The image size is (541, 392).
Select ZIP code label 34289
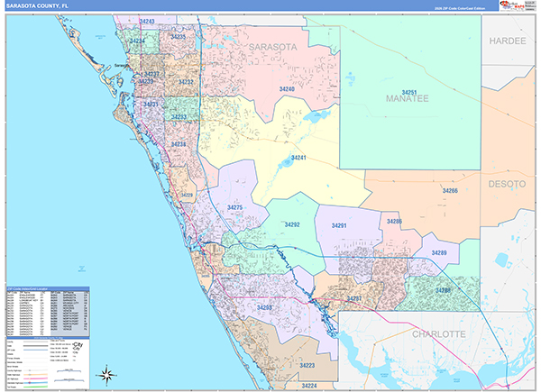tap(439, 252)
